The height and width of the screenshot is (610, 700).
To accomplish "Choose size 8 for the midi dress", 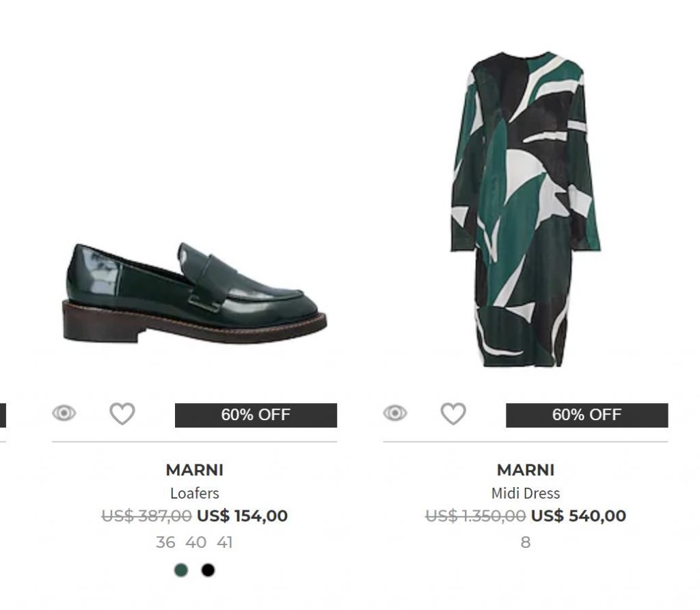I will tap(525, 542).
